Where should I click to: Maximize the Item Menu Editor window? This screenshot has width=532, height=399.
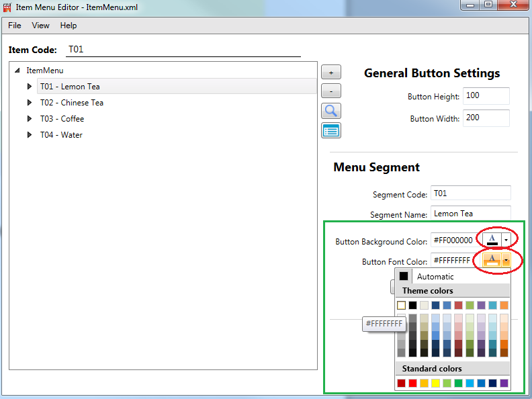tap(488, 5)
